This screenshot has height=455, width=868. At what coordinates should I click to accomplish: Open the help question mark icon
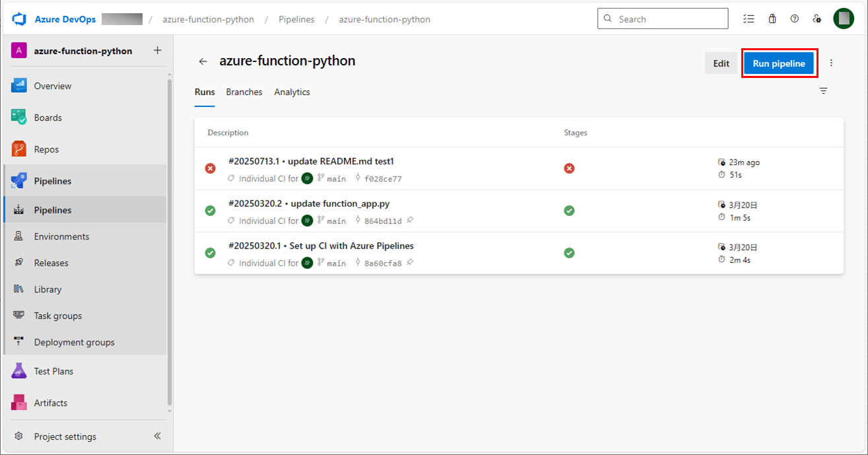[x=795, y=19]
